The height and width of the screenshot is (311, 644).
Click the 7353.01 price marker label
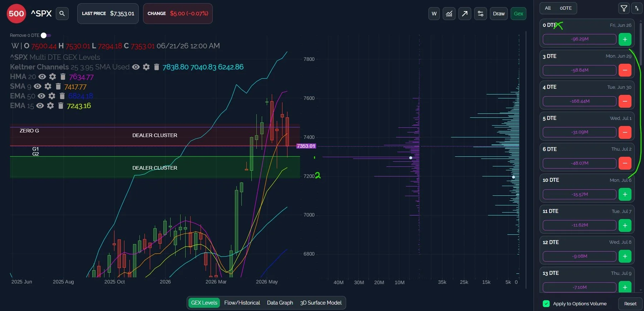click(306, 146)
